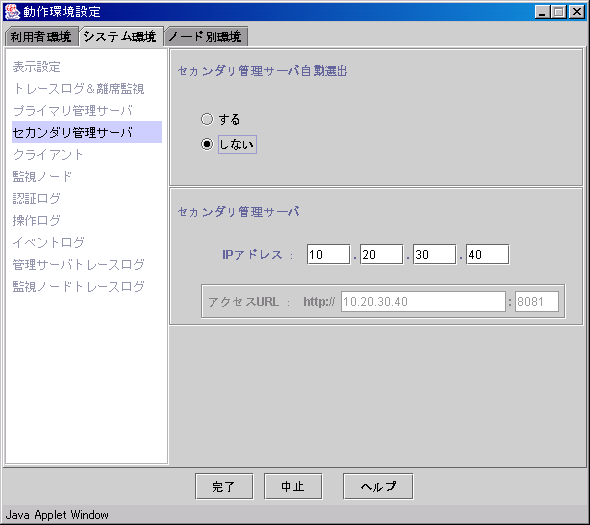Click the fourth IP octet field showing 40
Image resolution: width=590 pixels, height=525 pixels.
coord(488,254)
